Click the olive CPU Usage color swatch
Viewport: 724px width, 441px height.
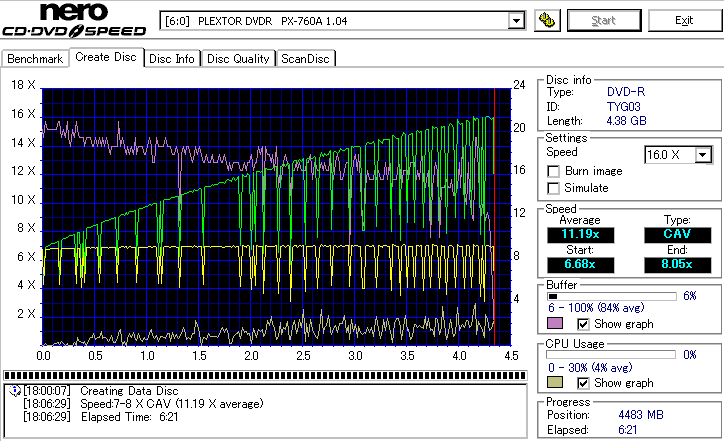555,383
